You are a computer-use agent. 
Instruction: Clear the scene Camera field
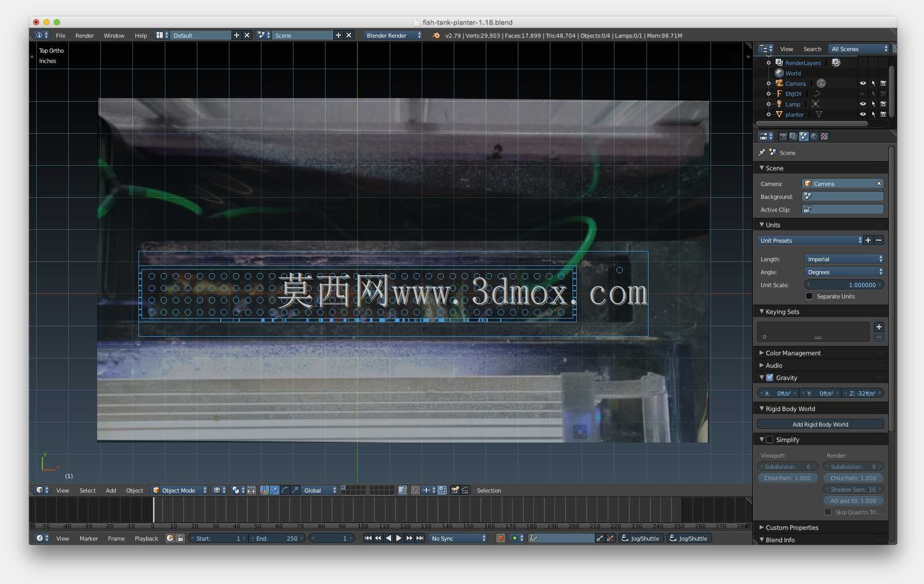click(x=879, y=183)
